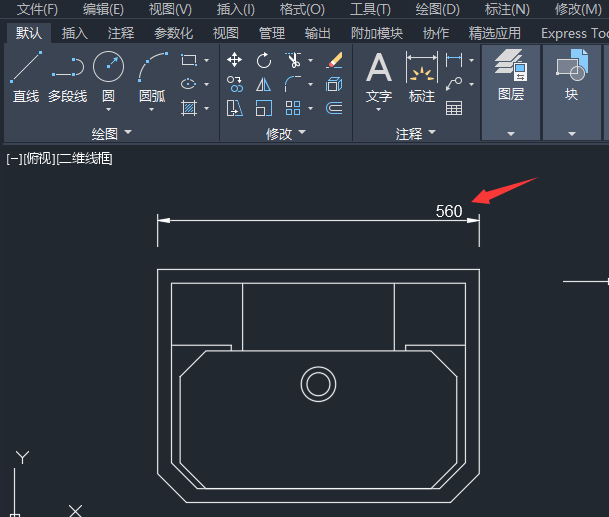609x517 pixels.
Task: Switch to the 注释 ribbon tab
Action: tap(121, 33)
